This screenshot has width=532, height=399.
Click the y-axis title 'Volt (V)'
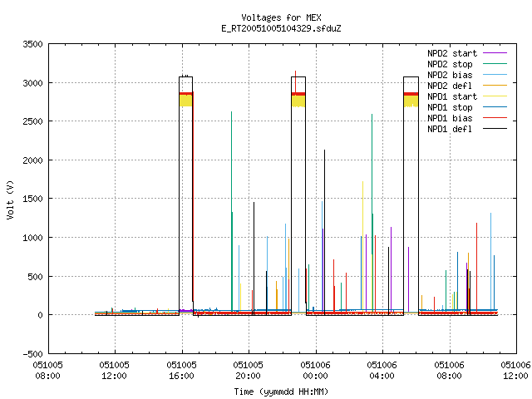(x=10, y=200)
